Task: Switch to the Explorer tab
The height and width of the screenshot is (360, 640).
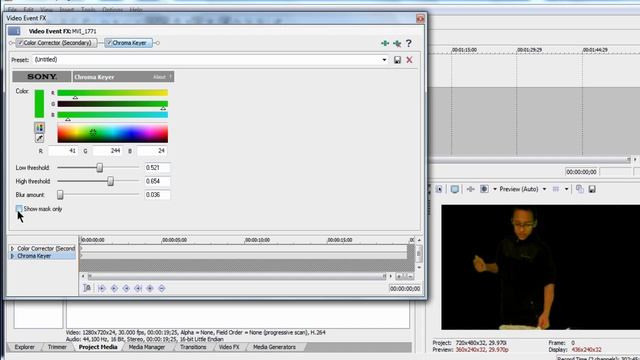Action: pos(24,347)
